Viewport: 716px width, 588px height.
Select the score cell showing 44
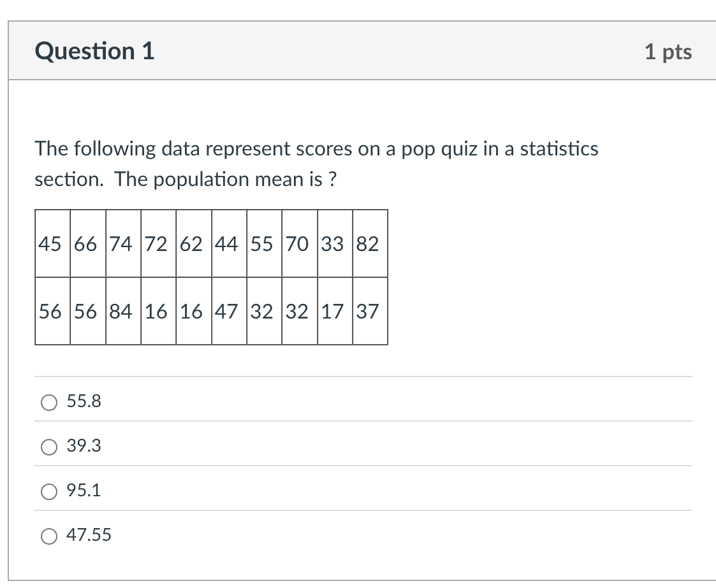[229, 243]
